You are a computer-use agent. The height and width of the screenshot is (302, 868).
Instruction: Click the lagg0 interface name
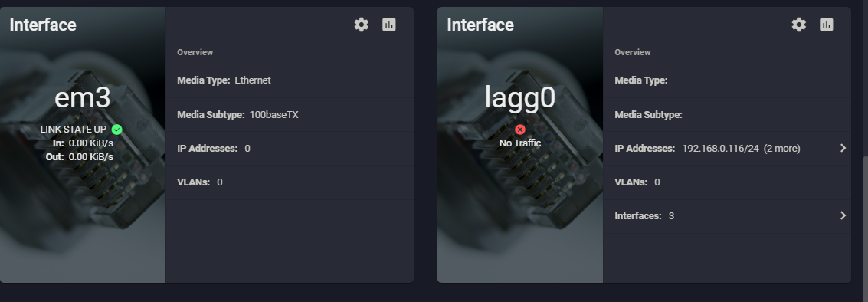tap(519, 97)
